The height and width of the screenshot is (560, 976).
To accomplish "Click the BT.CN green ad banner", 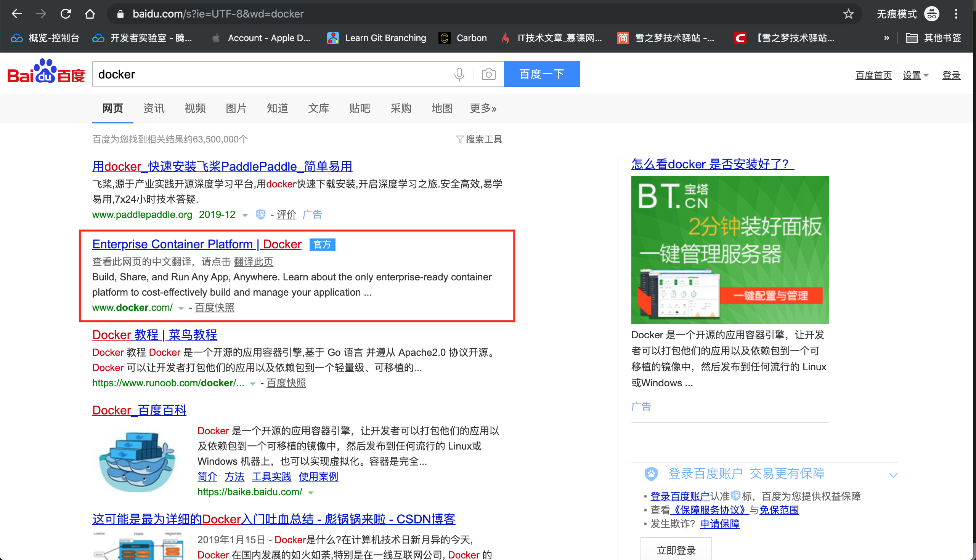I will click(729, 250).
